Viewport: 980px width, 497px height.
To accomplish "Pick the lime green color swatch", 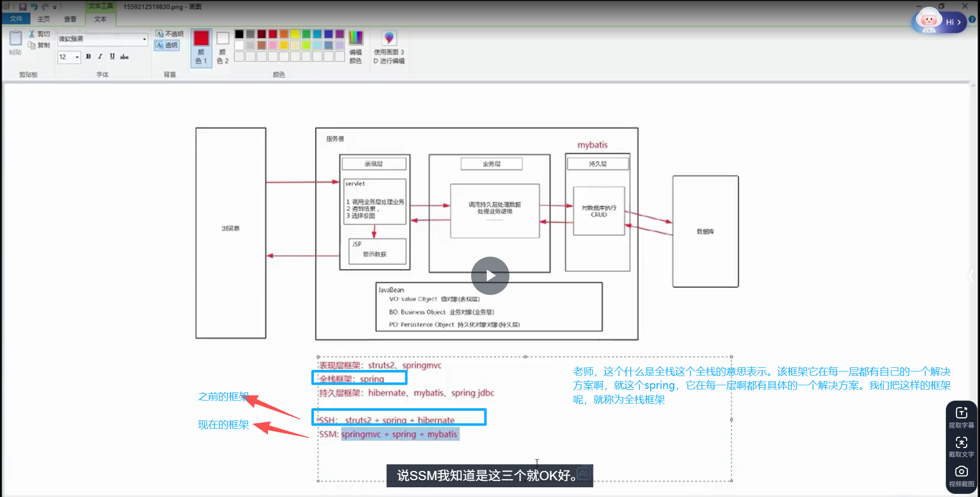I will pos(306,45).
